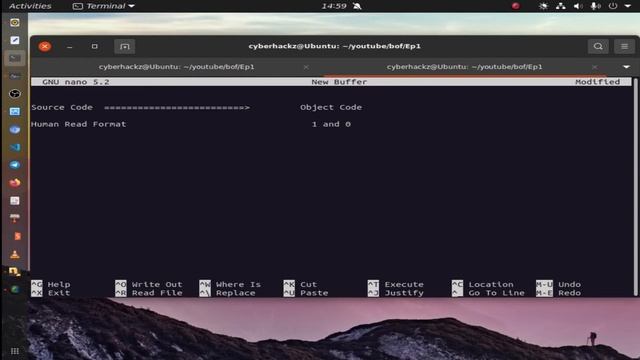Click the power icon in the top bar
The height and width of the screenshot is (360, 640).
click(613, 6)
